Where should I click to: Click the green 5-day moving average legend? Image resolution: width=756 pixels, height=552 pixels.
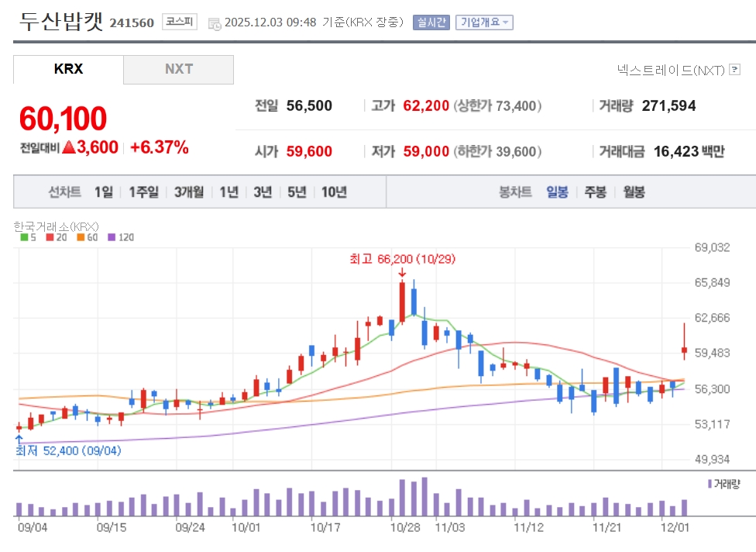pos(28,237)
